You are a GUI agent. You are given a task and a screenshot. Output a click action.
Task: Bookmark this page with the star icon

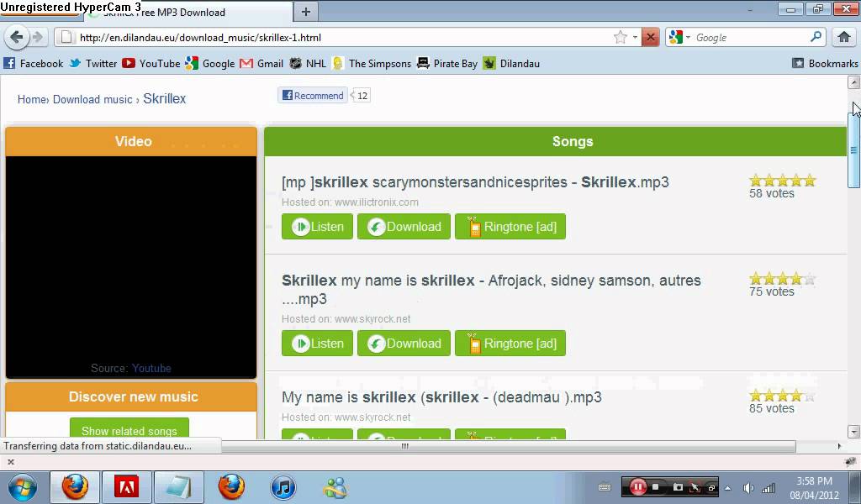click(621, 37)
